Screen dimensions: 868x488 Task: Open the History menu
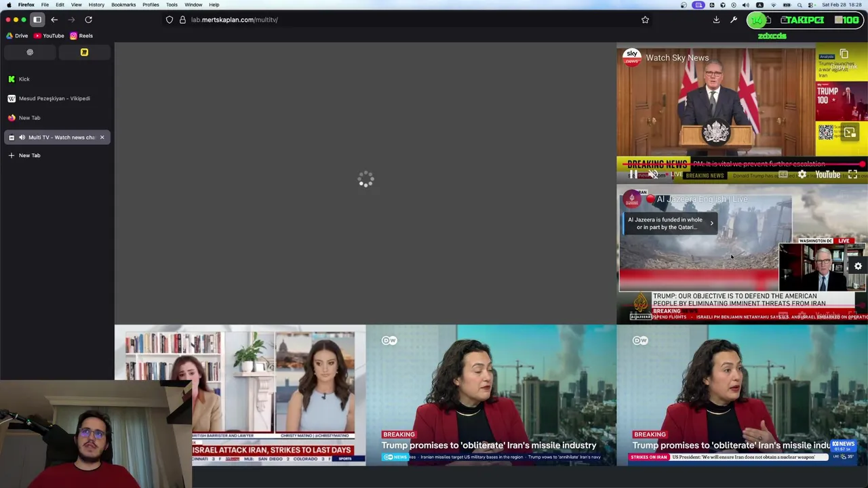[x=96, y=5]
